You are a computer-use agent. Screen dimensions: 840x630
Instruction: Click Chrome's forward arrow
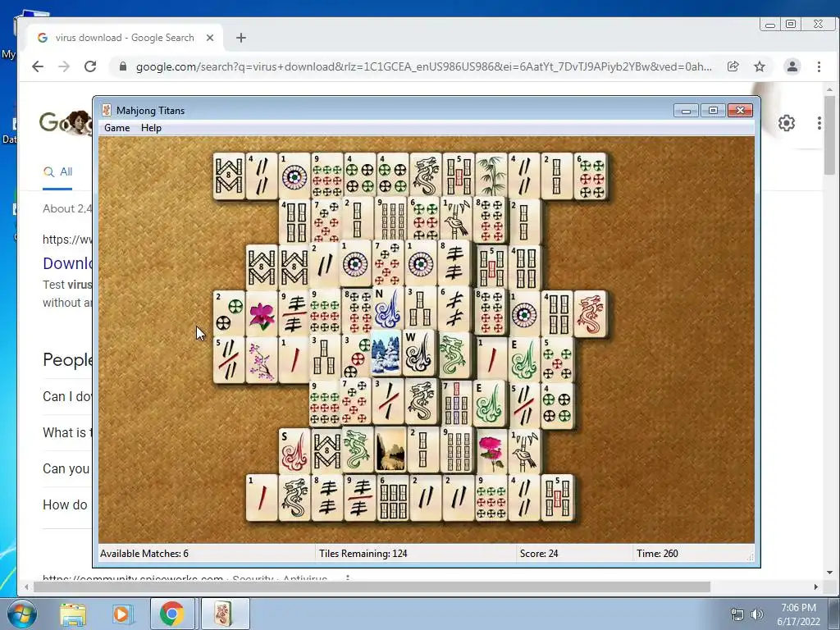pyautogui.click(x=64, y=66)
